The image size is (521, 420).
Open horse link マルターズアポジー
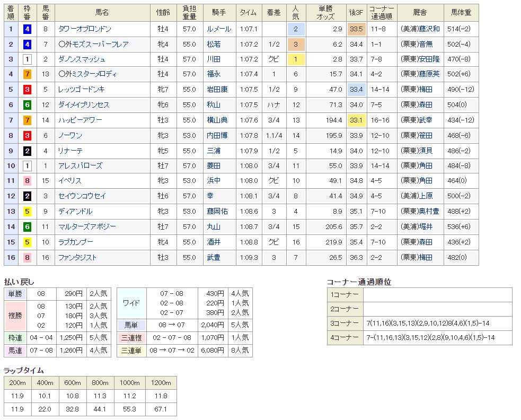tap(87, 226)
